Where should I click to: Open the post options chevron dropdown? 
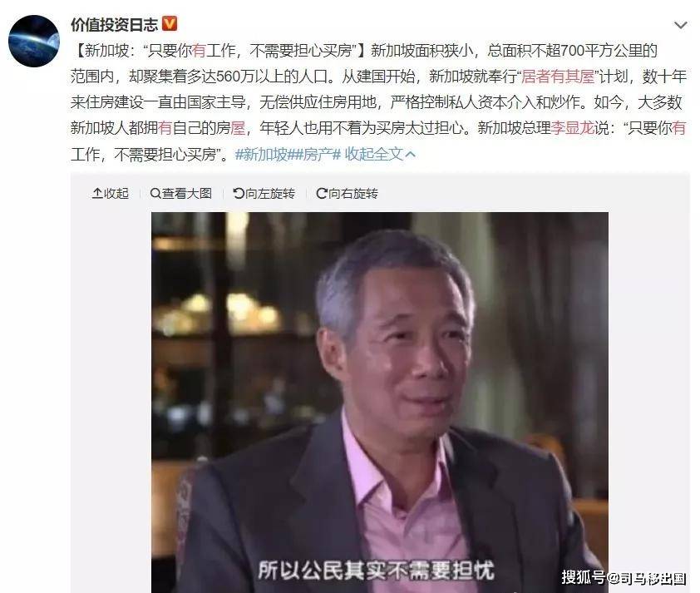pos(680,26)
